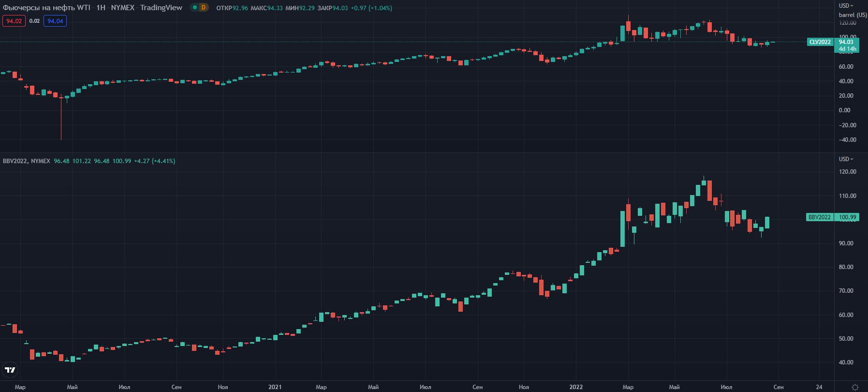The image size is (868, 392).
Task: Click the −20.00 price axis label
Action: (x=847, y=125)
